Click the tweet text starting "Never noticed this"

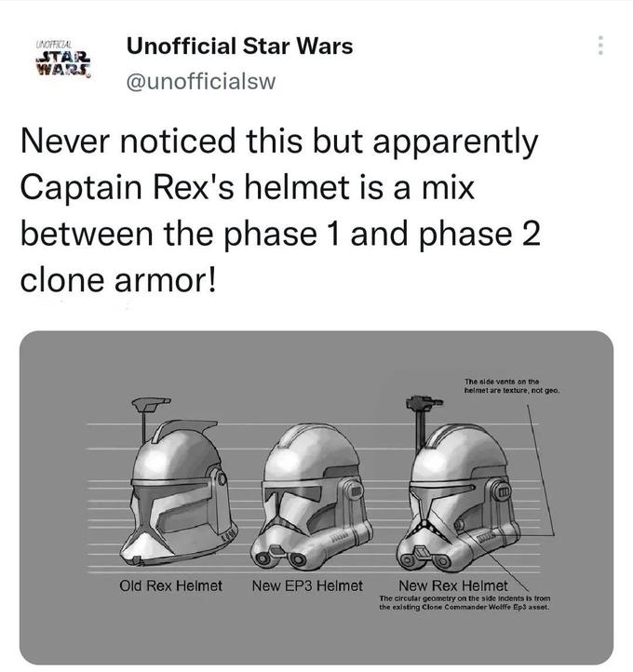pos(279,143)
